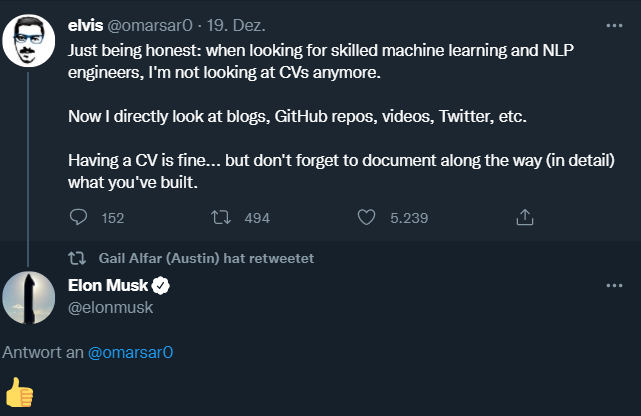Like elvis's tweet with the heart icon

pyautogui.click(x=366, y=217)
